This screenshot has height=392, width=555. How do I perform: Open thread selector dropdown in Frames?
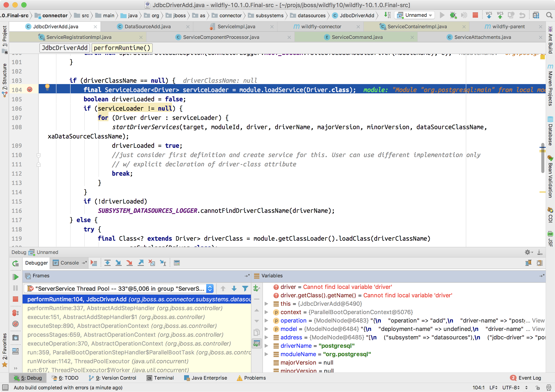210,288
